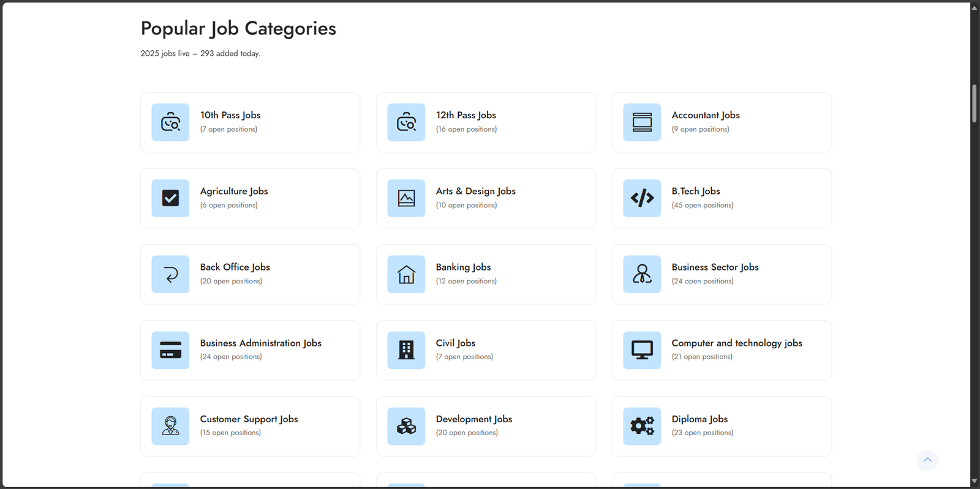Click the 10th Pass Jobs briefcase icon
980x489 pixels.
pos(170,122)
